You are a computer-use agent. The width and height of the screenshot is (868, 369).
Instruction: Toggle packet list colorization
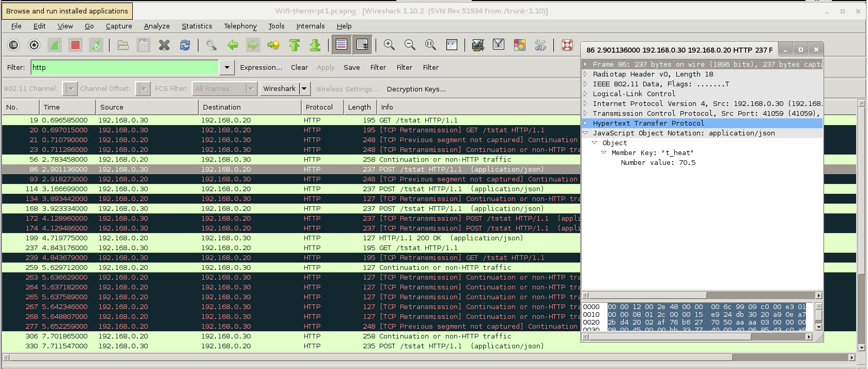click(x=342, y=45)
